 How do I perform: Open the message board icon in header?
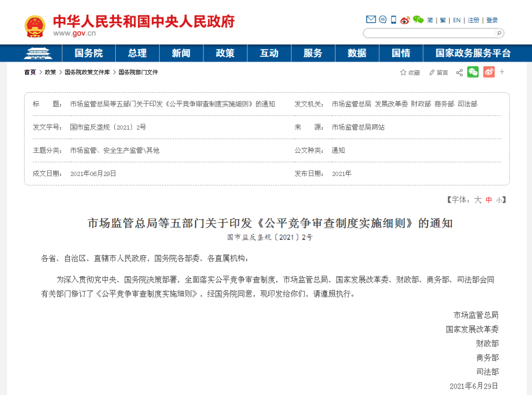[382, 20]
